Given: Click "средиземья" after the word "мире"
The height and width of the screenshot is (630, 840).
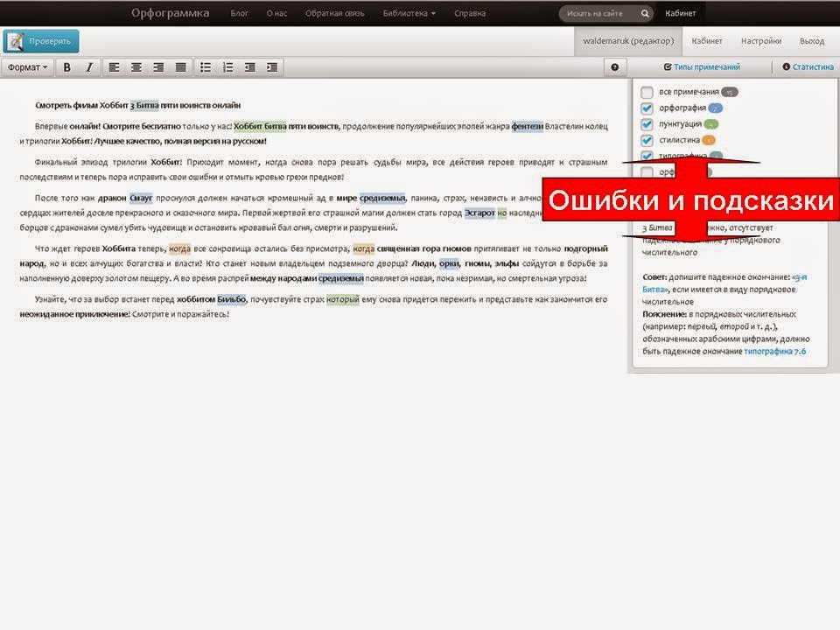Looking at the screenshot, I should (x=382, y=199).
